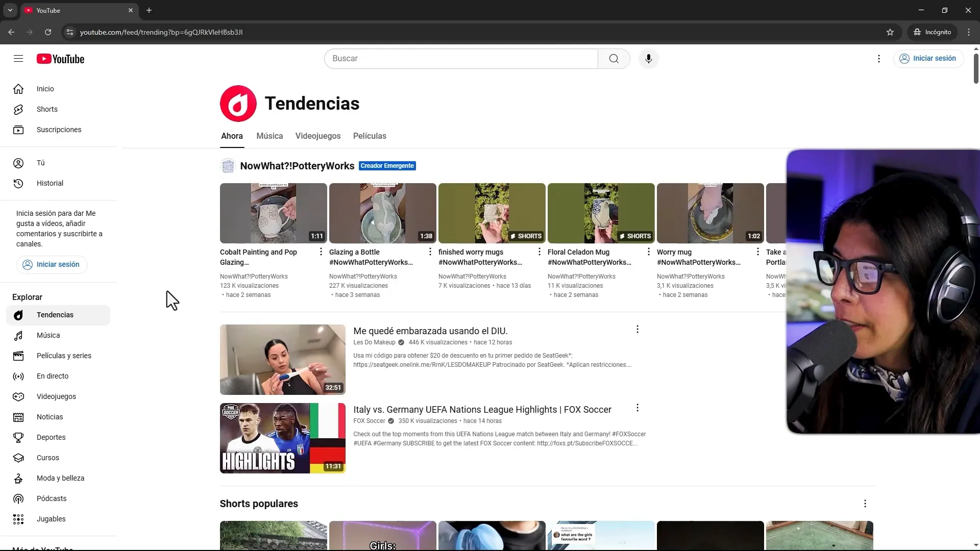Open options for Me quedé embarazada video

(x=637, y=330)
